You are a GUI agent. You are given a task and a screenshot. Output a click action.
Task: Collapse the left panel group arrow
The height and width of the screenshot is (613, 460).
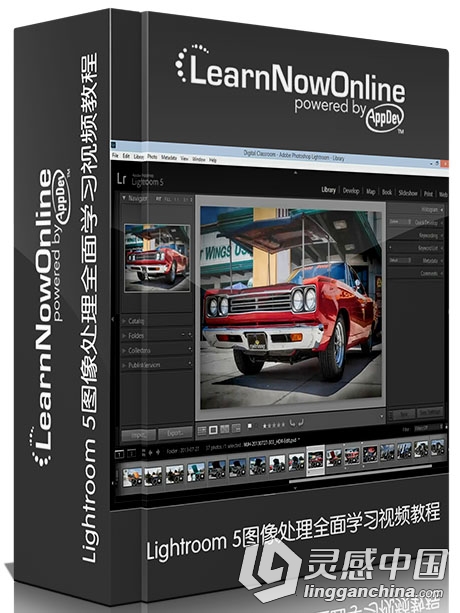click(113, 319)
